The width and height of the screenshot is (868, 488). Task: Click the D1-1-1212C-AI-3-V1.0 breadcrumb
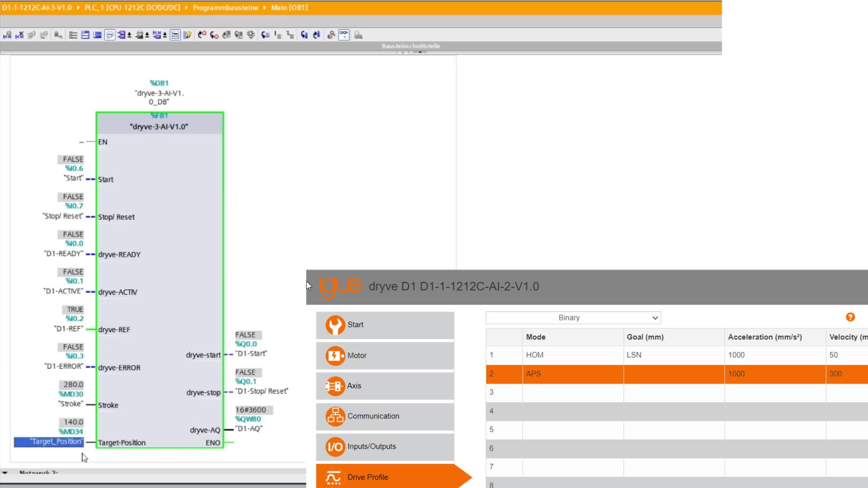coord(37,8)
